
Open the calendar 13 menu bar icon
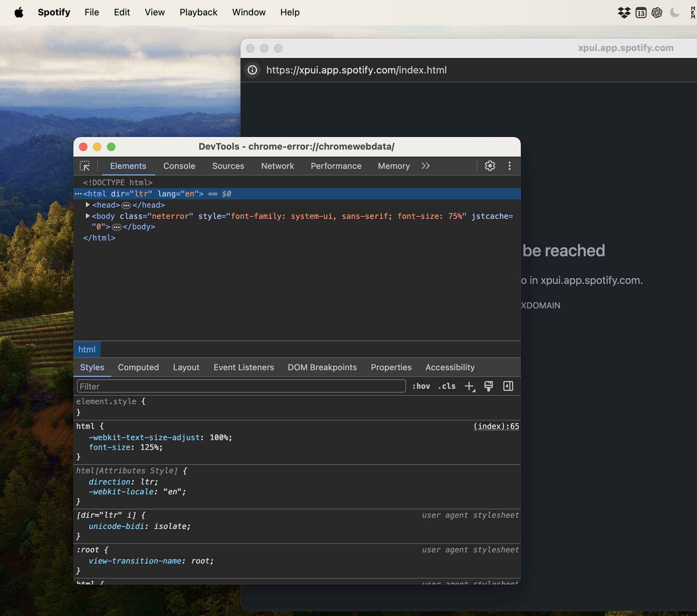pyautogui.click(x=641, y=13)
